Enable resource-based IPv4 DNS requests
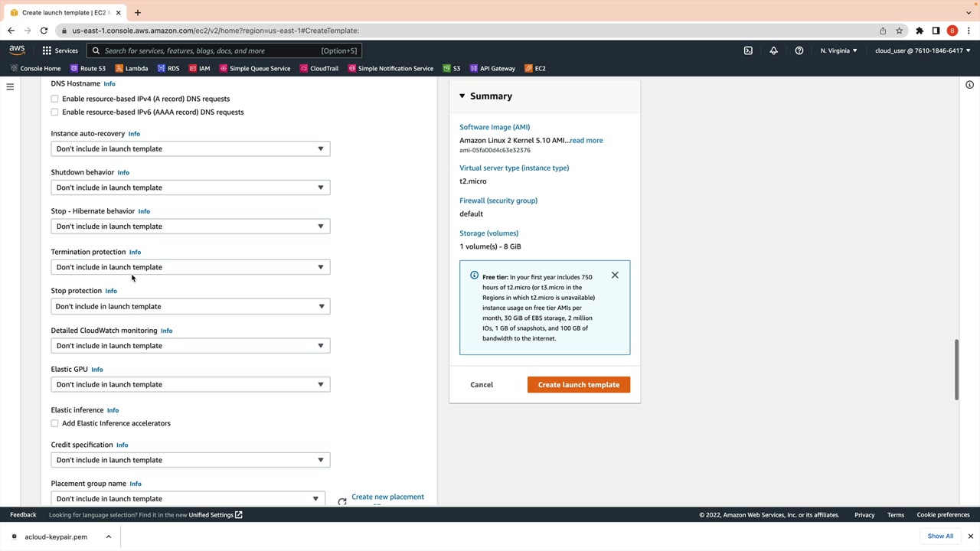This screenshot has height=551, width=980. point(54,99)
